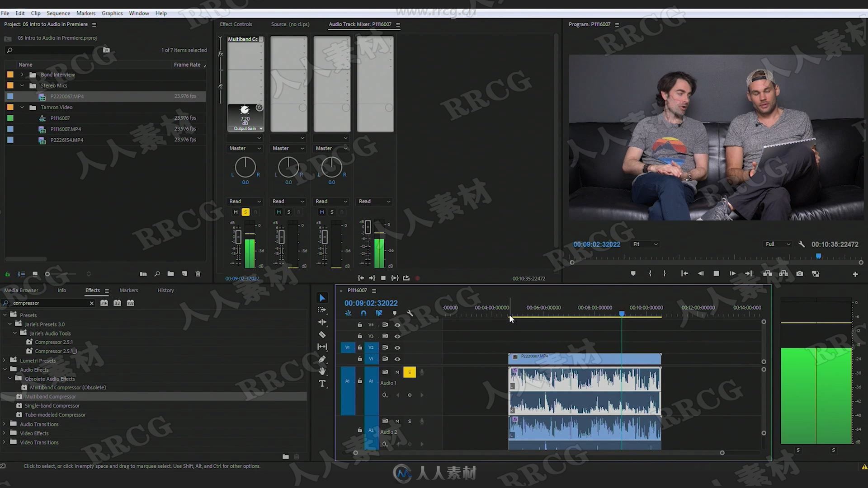Screen dimensions: 868x488
Task: Click Program monitor button editor plus
Action: point(855,274)
